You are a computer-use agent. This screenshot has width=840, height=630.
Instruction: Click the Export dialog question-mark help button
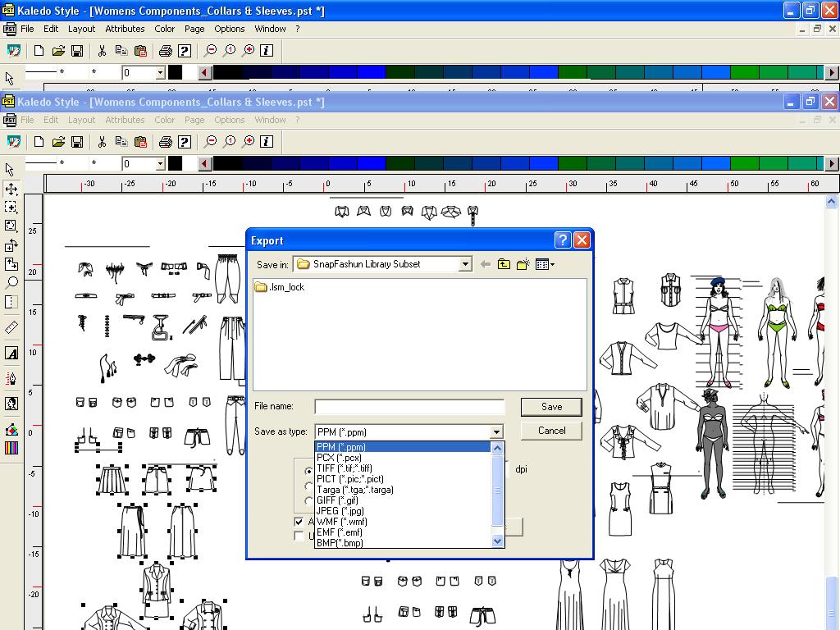[x=563, y=240]
